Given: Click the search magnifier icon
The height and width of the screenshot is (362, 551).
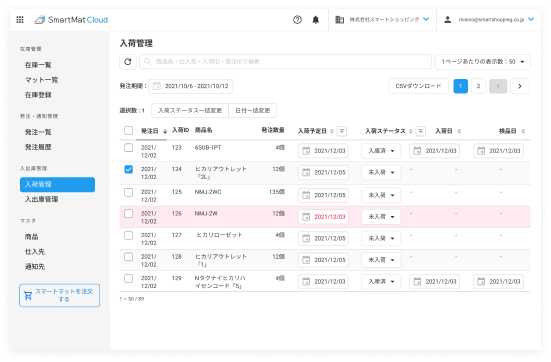Looking at the screenshot, I should click(147, 62).
